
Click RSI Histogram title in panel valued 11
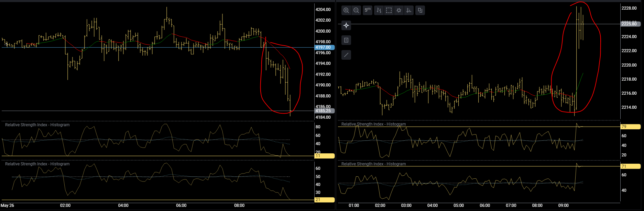(x=37, y=125)
